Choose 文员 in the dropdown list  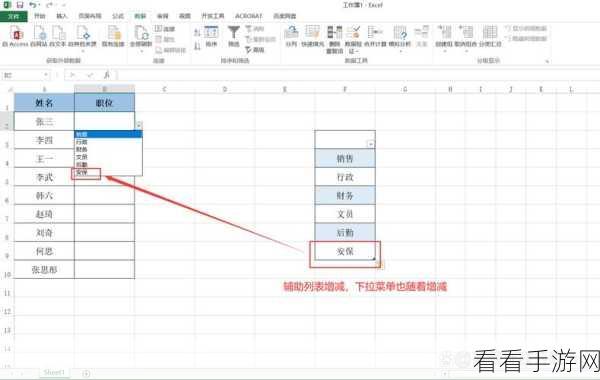[108, 157]
